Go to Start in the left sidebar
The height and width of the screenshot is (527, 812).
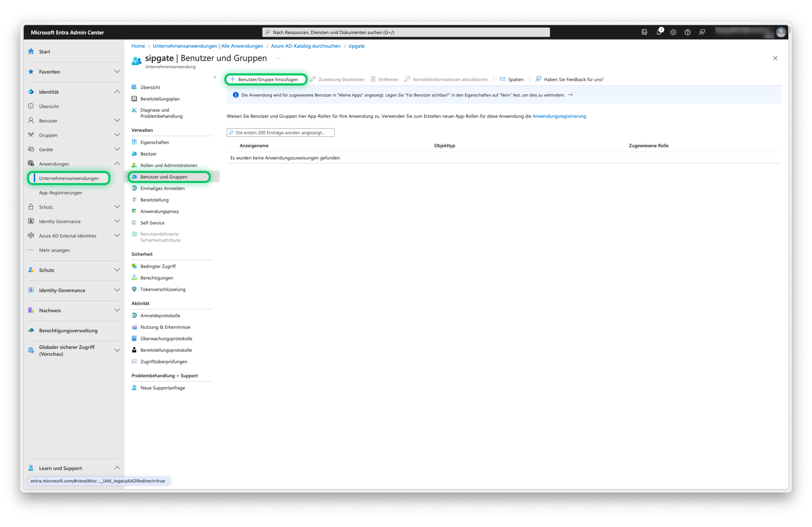point(45,51)
